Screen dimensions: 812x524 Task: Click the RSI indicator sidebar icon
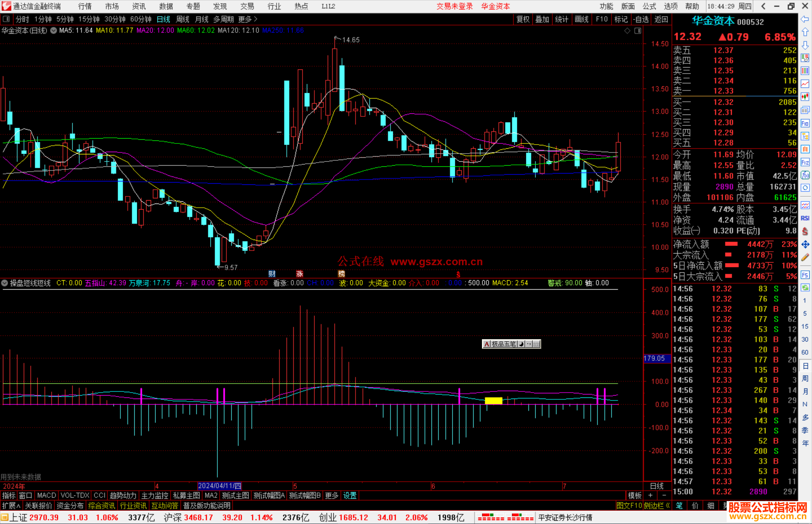[805, 218]
